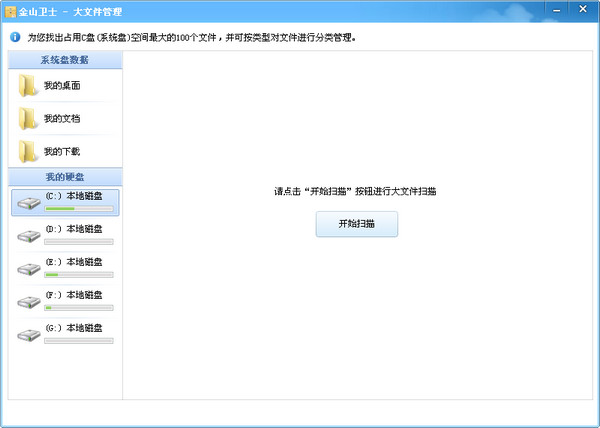Minimize the 大文件管理 window
600x428 pixels.
tap(557, 10)
